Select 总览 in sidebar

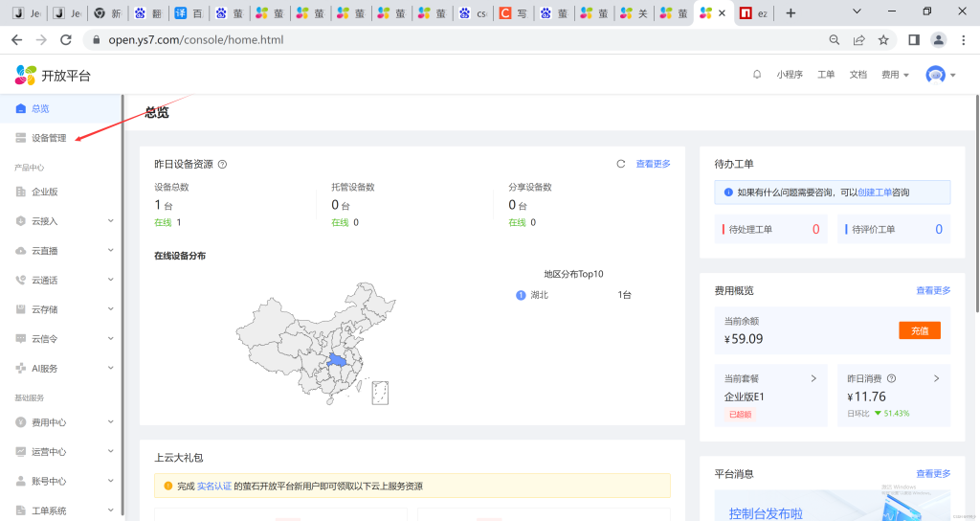click(60, 109)
